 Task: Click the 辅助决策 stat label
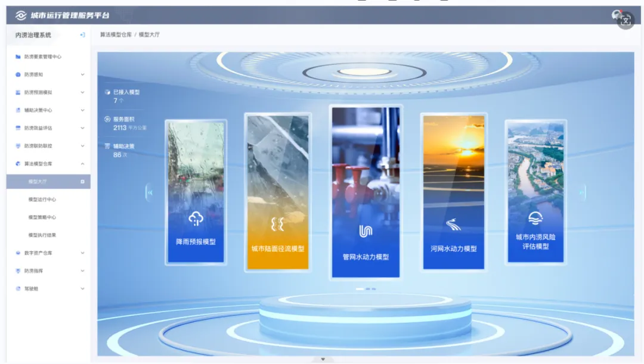[123, 146]
